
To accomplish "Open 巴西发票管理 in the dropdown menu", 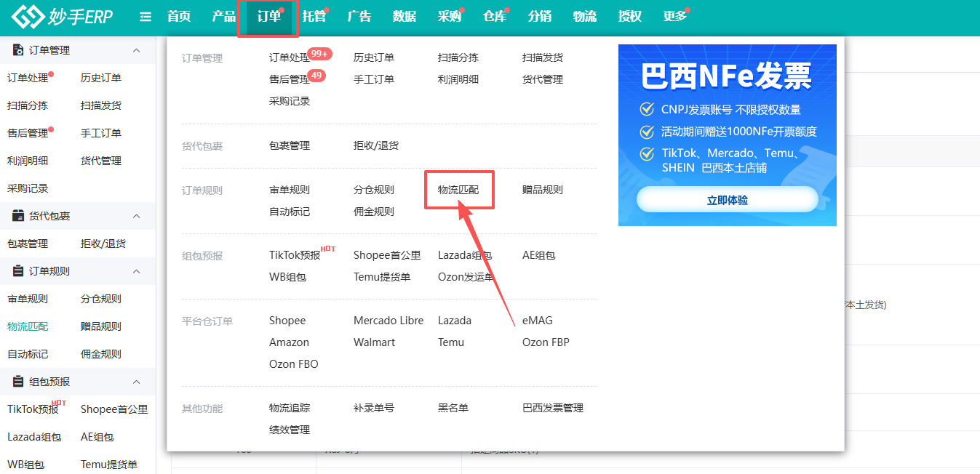I will pos(553,408).
